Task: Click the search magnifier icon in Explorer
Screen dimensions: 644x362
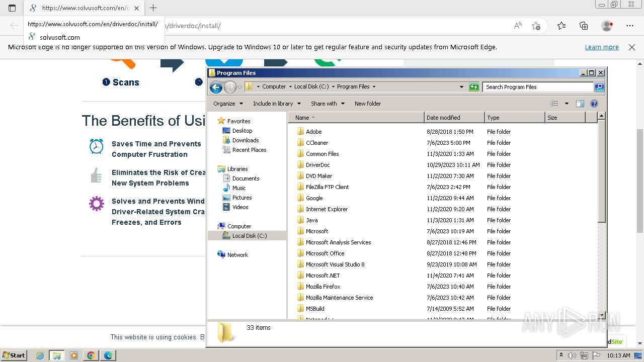Action: click(x=599, y=87)
